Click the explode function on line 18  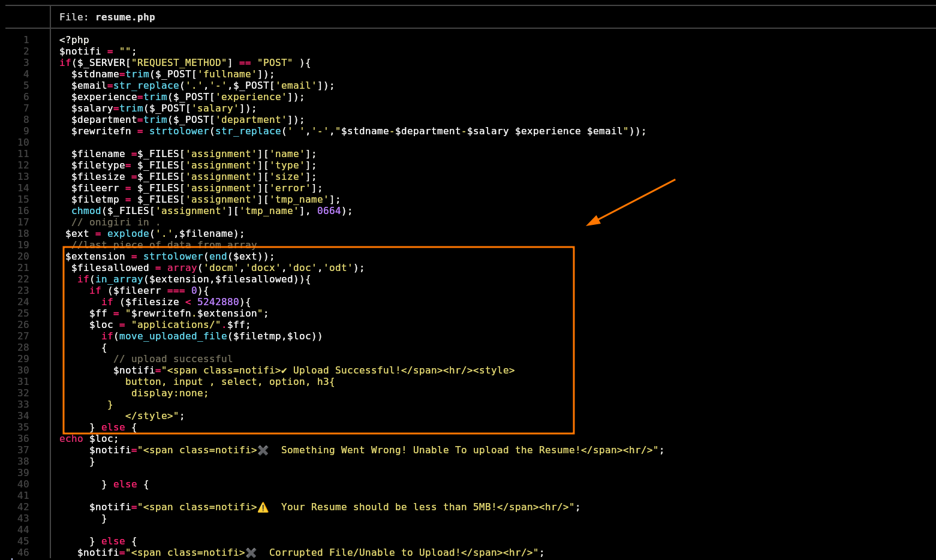tap(128, 234)
